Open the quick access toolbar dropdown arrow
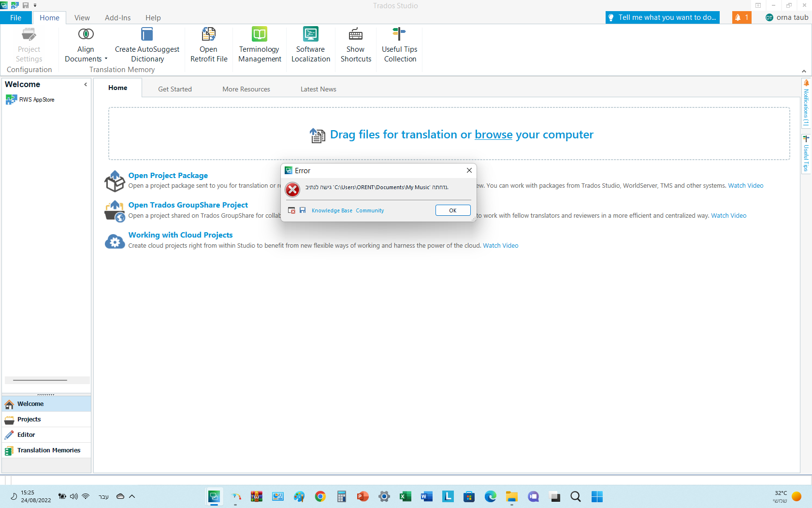Image resolution: width=812 pixels, height=508 pixels. pyautogui.click(x=35, y=5)
